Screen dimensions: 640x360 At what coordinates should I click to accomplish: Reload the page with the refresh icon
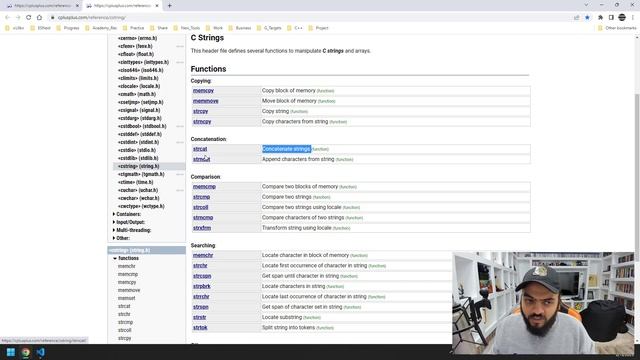tap(29, 18)
